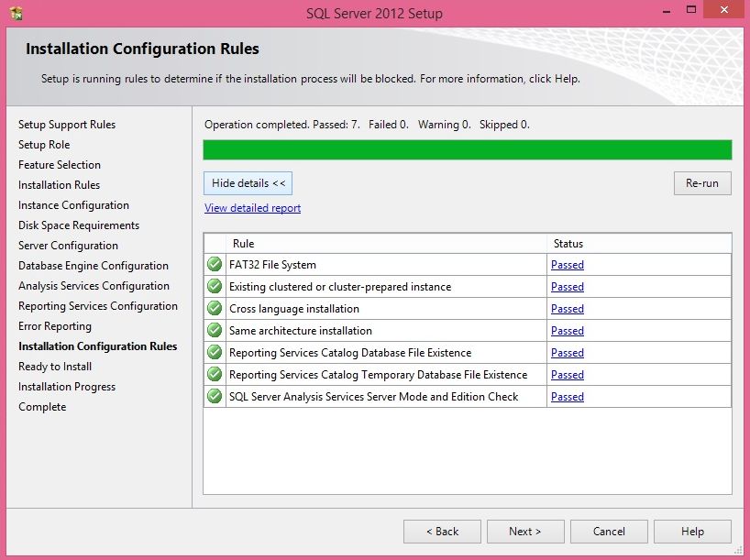Click the check icon beside clustered instance rule
Screen dimensions: 750x560
click(x=214, y=286)
